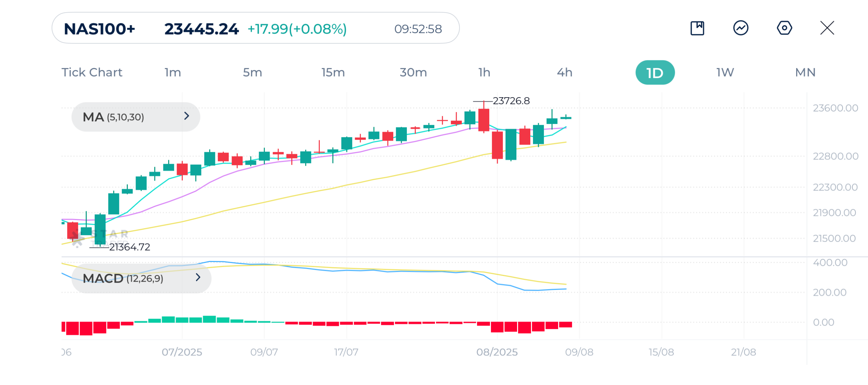The height and width of the screenshot is (385, 868).
Task: Open chart settings hexagon icon
Action: pyautogui.click(x=784, y=28)
